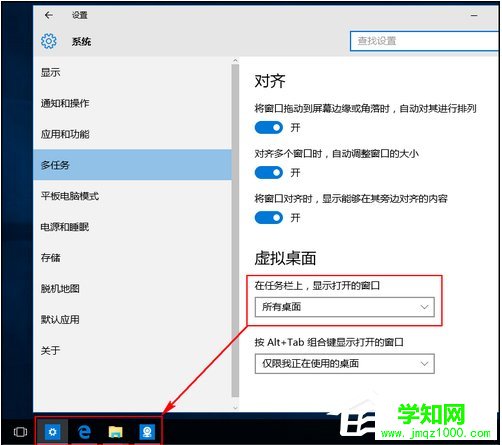
Task: Open 平板电脑模式 settings
Action: click(132, 196)
